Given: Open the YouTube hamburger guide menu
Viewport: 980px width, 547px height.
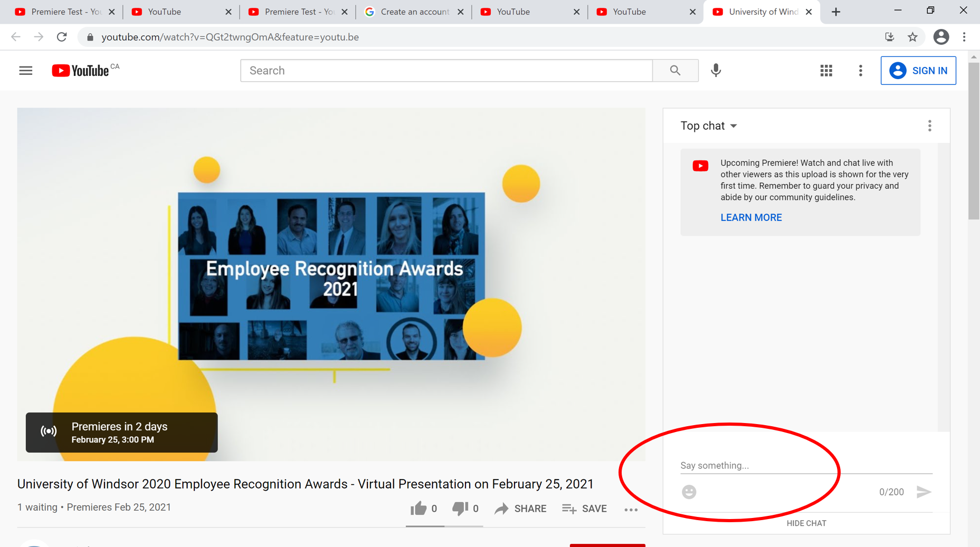Looking at the screenshot, I should click(25, 71).
